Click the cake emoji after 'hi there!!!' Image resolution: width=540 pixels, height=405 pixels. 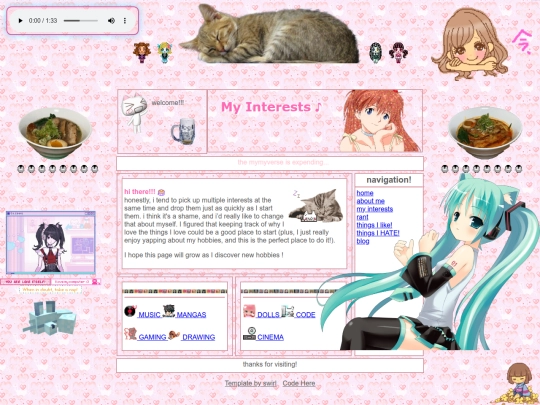(161, 192)
